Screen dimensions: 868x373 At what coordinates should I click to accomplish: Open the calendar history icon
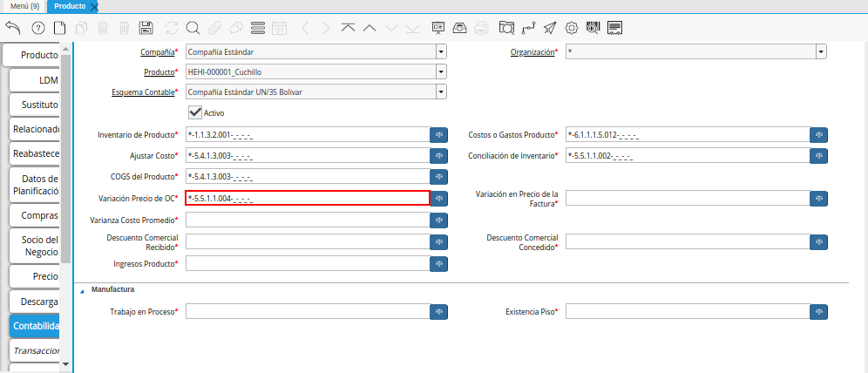click(x=280, y=28)
